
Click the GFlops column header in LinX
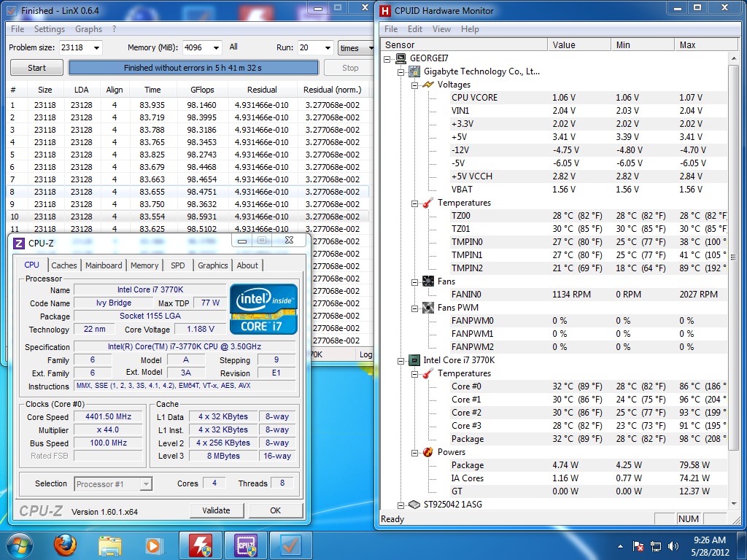[202, 90]
